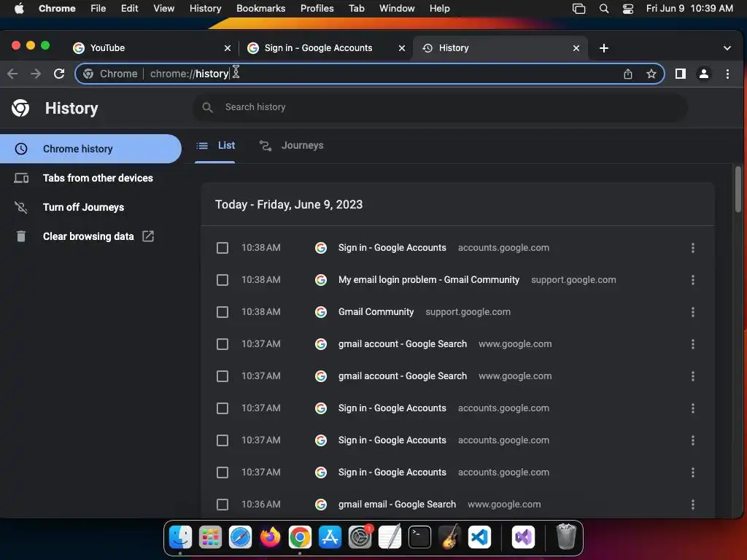Open System Settings from the dock
Viewport: 747px width, 560px height.
(360, 537)
